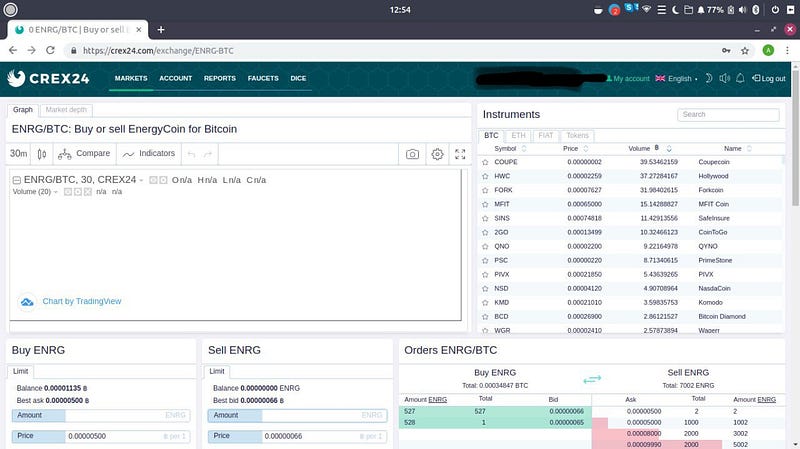Click the 0.00005000 ask order row

(x=688, y=422)
